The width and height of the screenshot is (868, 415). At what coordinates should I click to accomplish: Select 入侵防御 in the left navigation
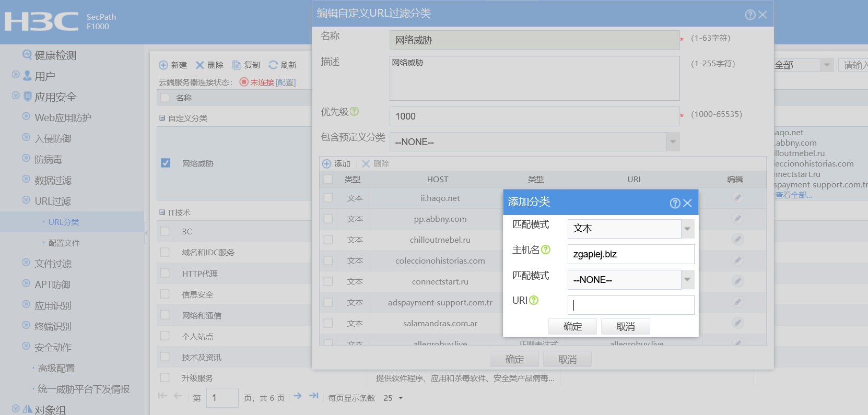[x=53, y=138]
